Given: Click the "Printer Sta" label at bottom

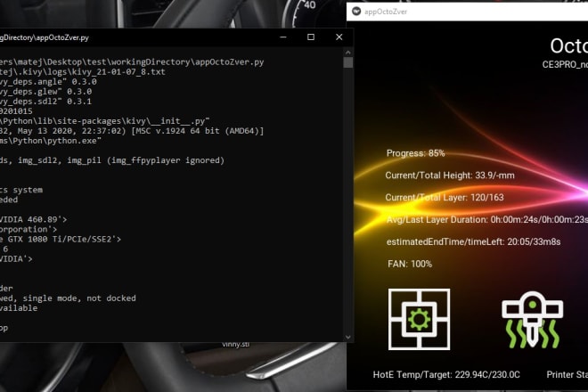Looking at the screenshot, I should 567,375.
